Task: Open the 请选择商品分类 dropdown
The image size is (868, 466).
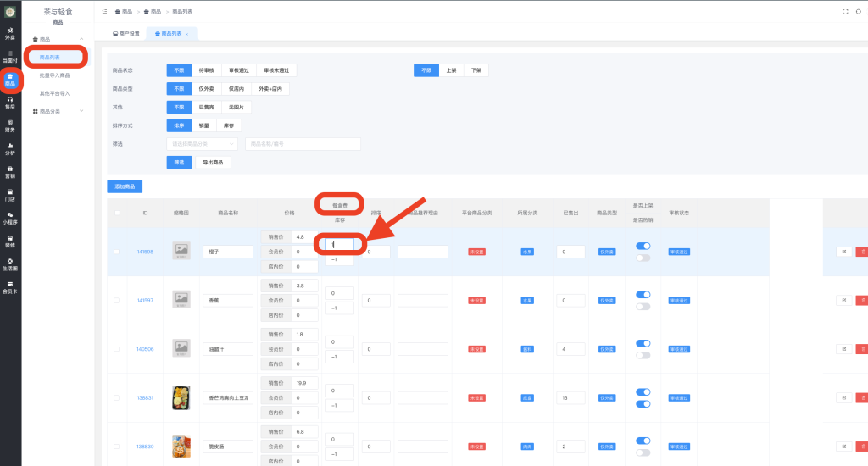Action: point(203,144)
